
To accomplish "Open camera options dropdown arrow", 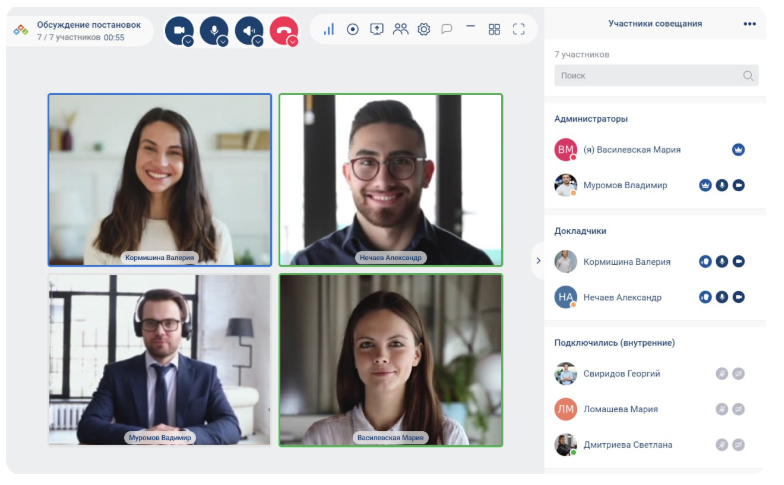I will 188,42.
